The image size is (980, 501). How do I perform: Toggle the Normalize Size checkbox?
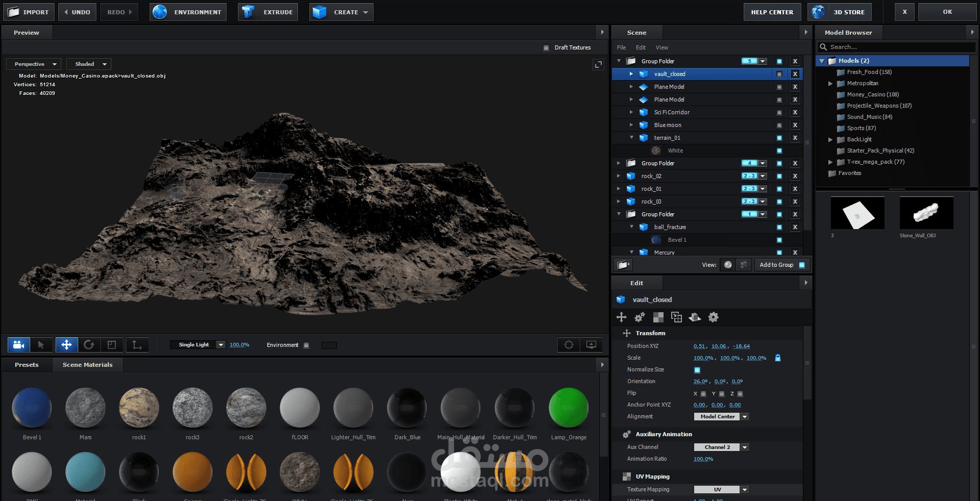(x=697, y=370)
